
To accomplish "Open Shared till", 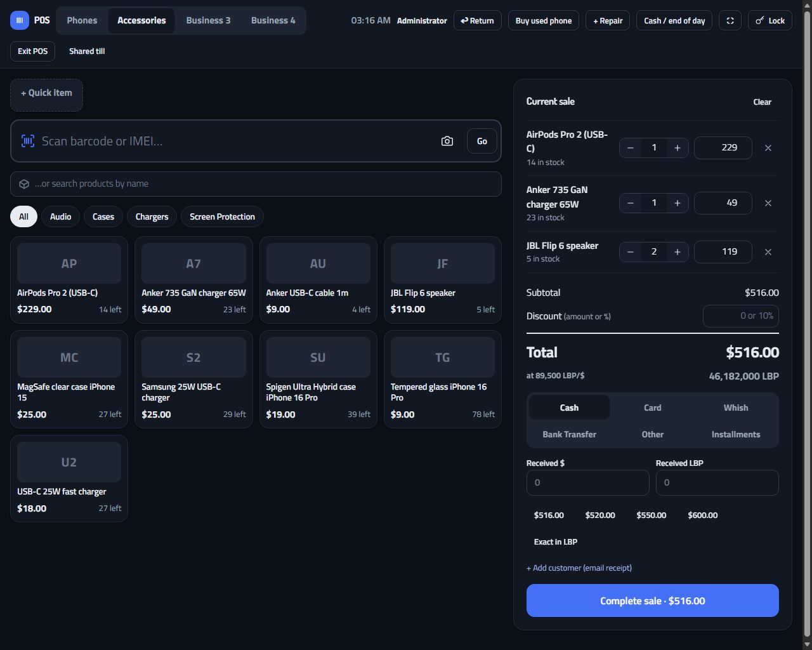I will pyautogui.click(x=87, y=51).
